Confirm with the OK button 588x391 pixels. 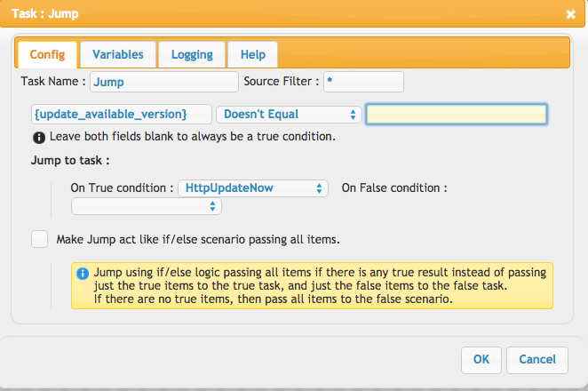481,360
